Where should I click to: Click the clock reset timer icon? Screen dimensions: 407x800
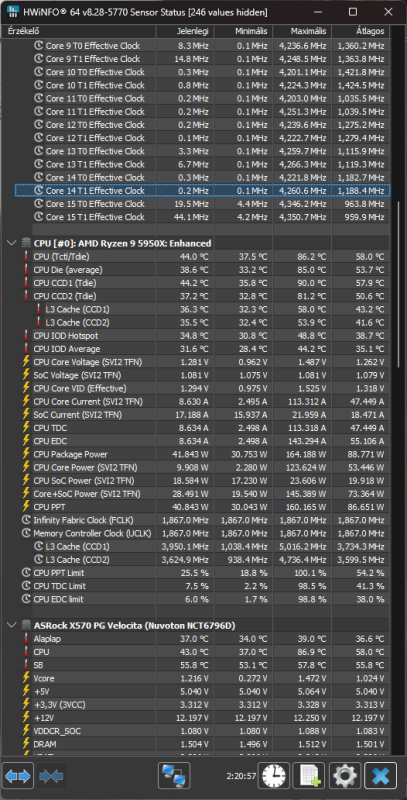(274, 776)
